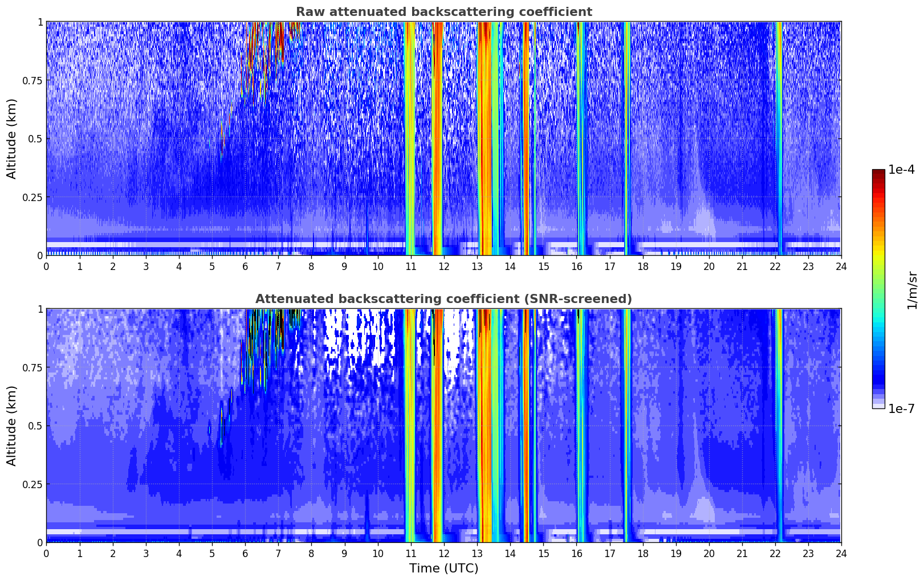924x581 pixels.
Task: Click the "Raw attenuated backscattering coefficient" title
Action: [443, 12]
